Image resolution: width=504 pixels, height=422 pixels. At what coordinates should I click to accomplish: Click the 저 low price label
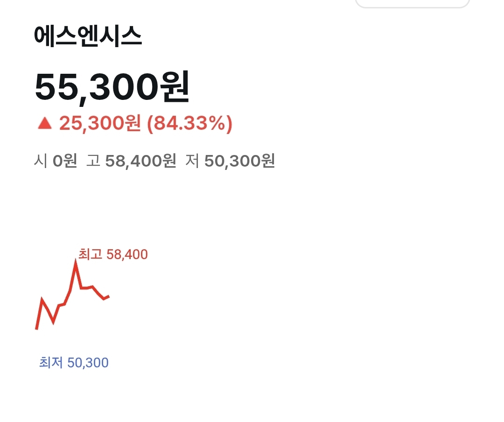tap(192, 161)
